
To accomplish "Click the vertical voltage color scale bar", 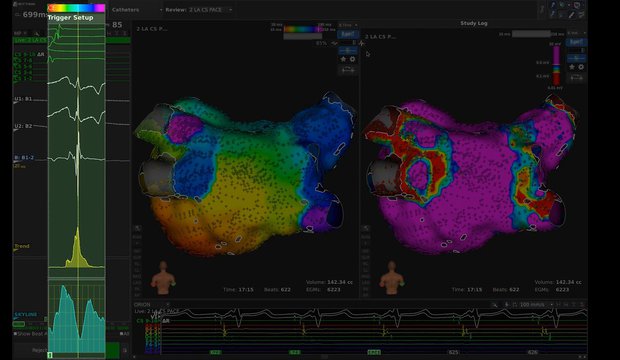I will click(x=556, y=65).
